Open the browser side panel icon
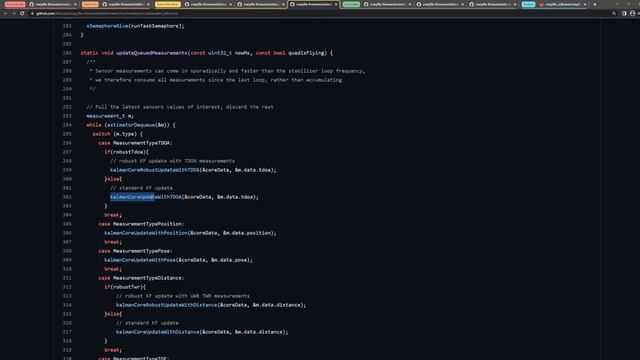 tap(624, 13)
